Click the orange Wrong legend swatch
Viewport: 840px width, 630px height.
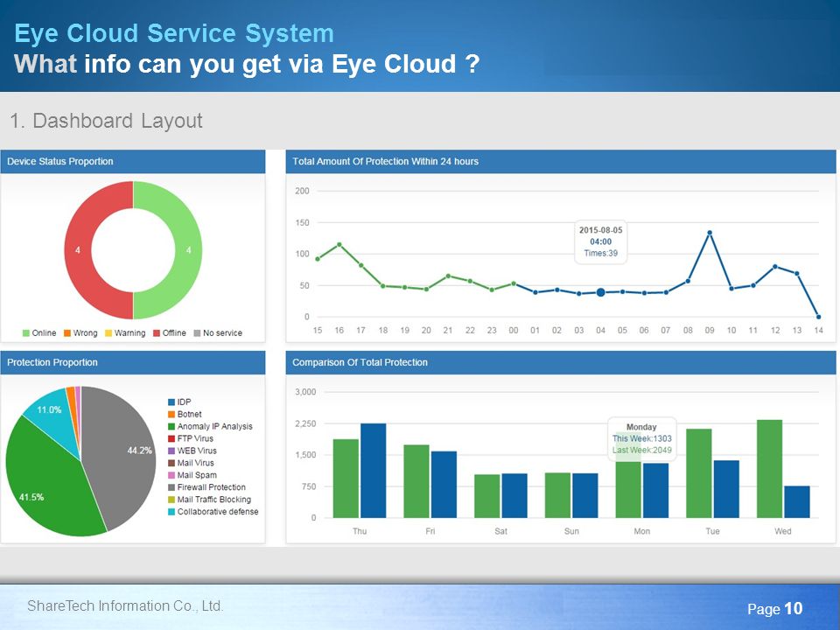pos(67,333)
